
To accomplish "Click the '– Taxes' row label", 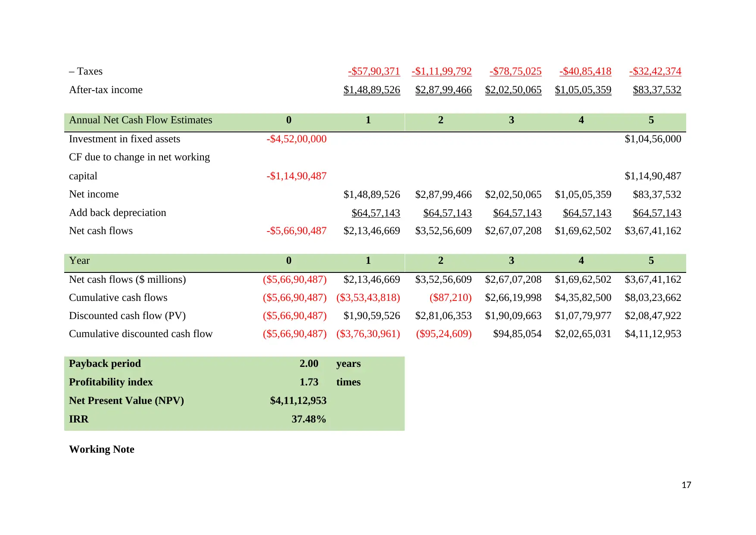I will click(86, 71).
